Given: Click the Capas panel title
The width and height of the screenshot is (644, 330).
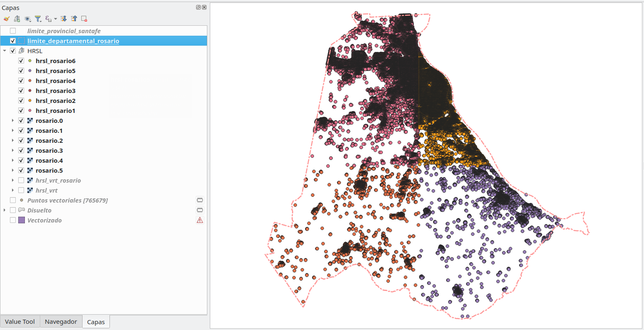Looking at the screenshot, I should [x=10, y=8].
